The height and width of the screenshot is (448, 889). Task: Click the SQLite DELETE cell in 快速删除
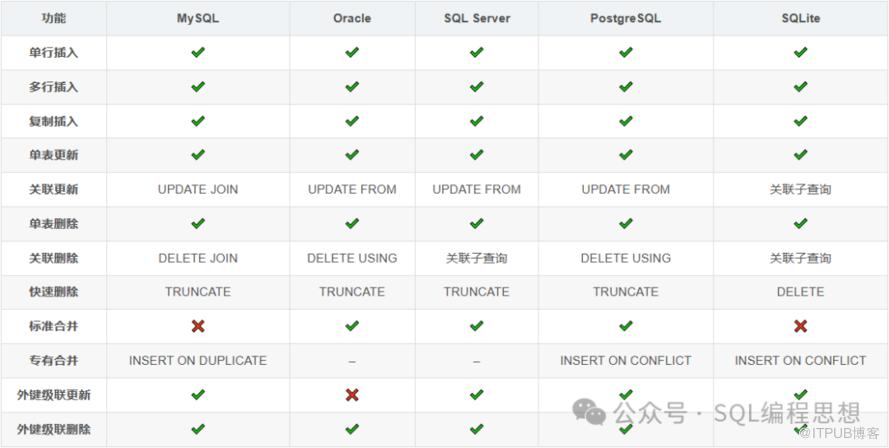[x=800, y=292]
